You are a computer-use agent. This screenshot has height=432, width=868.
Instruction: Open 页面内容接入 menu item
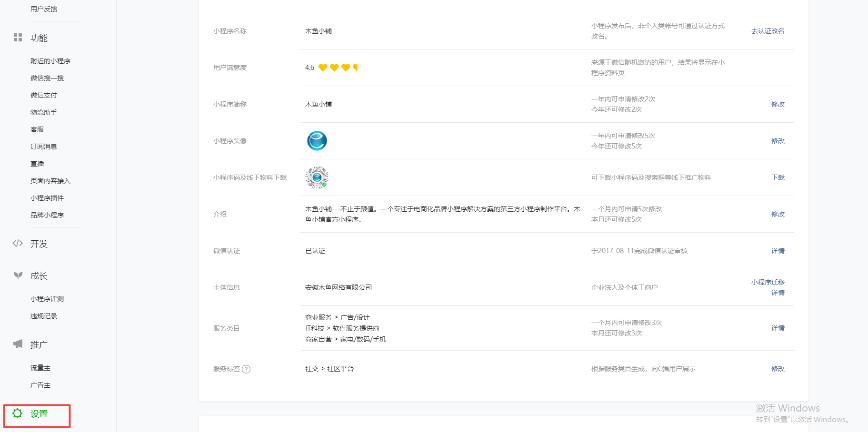click(x=50, y=181)
